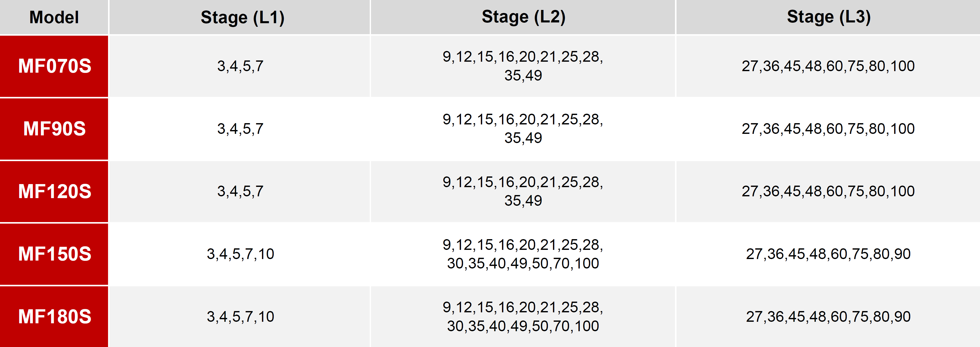Select the Stage (L1) header cell
The height and width of the screenshot is (347, 980).
point(240,17)
